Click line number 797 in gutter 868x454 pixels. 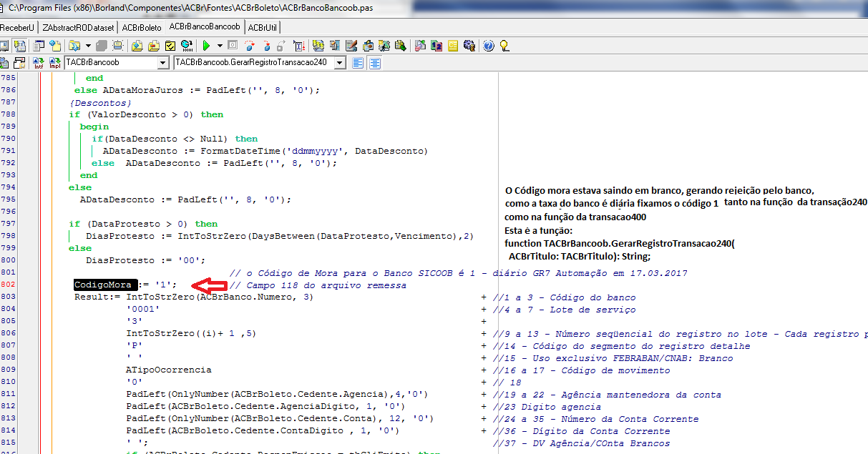[x=8, y=224]
